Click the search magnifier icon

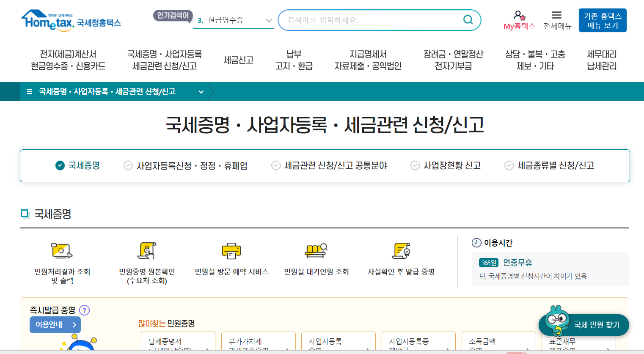coord(467,19)
